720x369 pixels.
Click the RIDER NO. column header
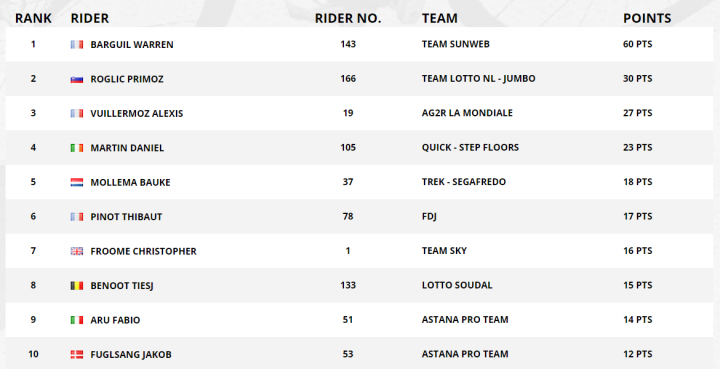click(x=348, y=18)
